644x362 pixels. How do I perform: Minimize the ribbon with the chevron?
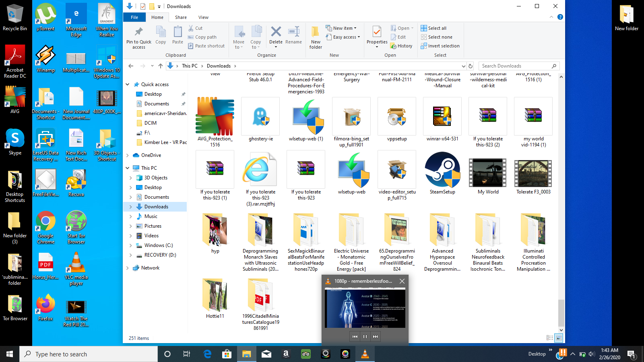[551, 17]
